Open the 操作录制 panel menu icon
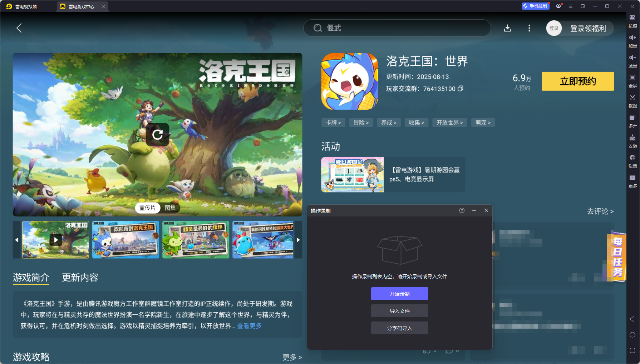This screenshot has width=640, height=364. [474, 210]
